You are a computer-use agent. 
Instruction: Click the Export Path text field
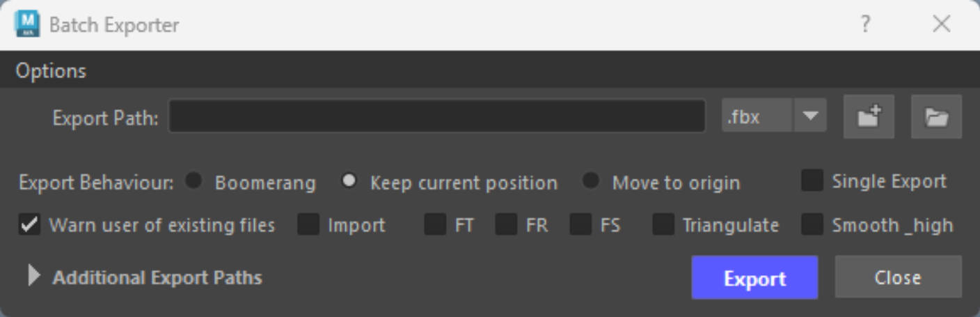coord(437,116)
